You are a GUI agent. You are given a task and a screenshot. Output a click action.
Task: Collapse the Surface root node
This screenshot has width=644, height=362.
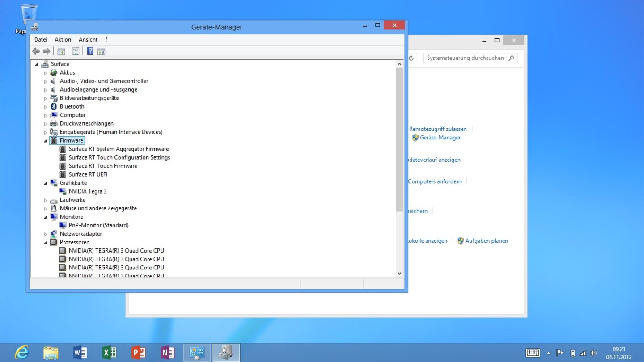pyautogui.click(x=36, y=64)
